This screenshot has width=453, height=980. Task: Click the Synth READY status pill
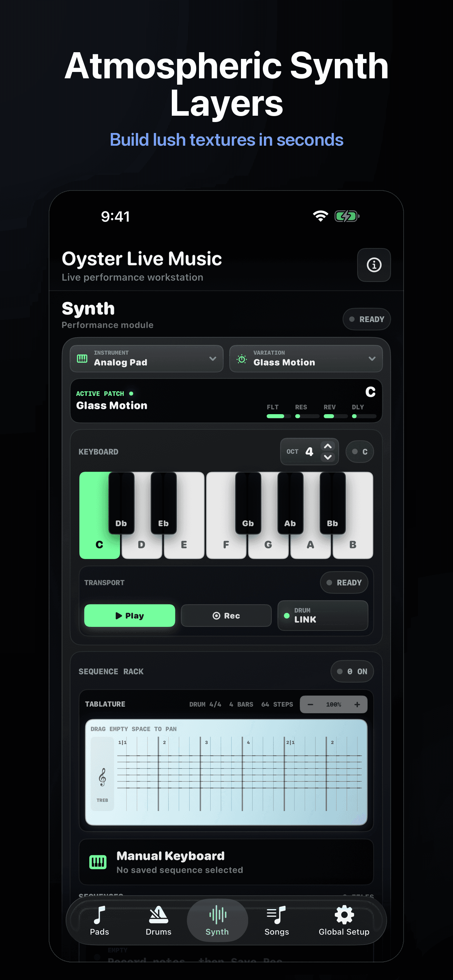coord(367,319)
